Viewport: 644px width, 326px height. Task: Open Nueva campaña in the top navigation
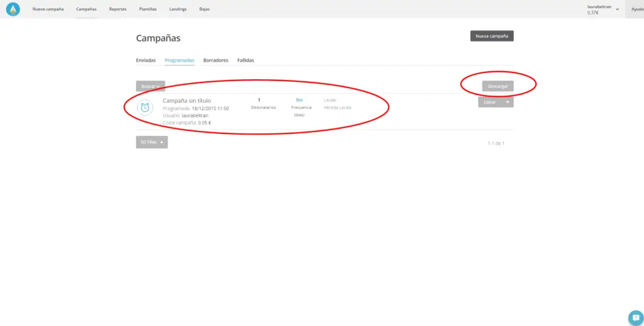tap(48, 9)
